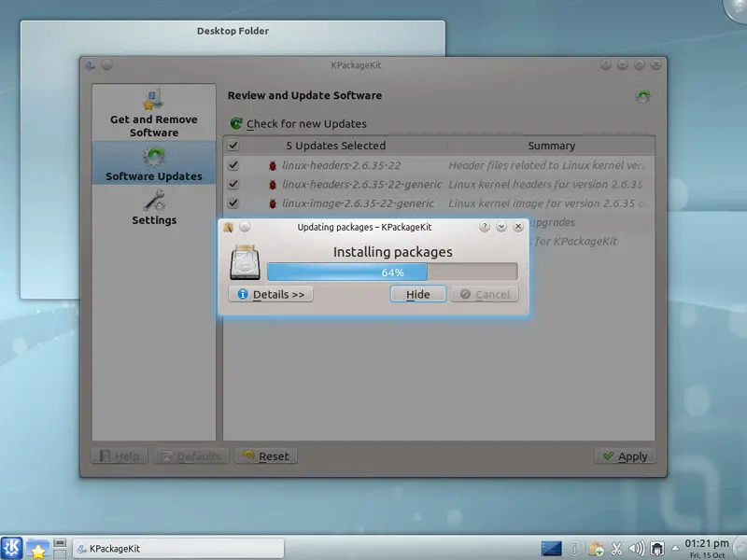747x560 pixels.
Task: Select the Software Updates sidebar entry
Action: pos(153,163)
